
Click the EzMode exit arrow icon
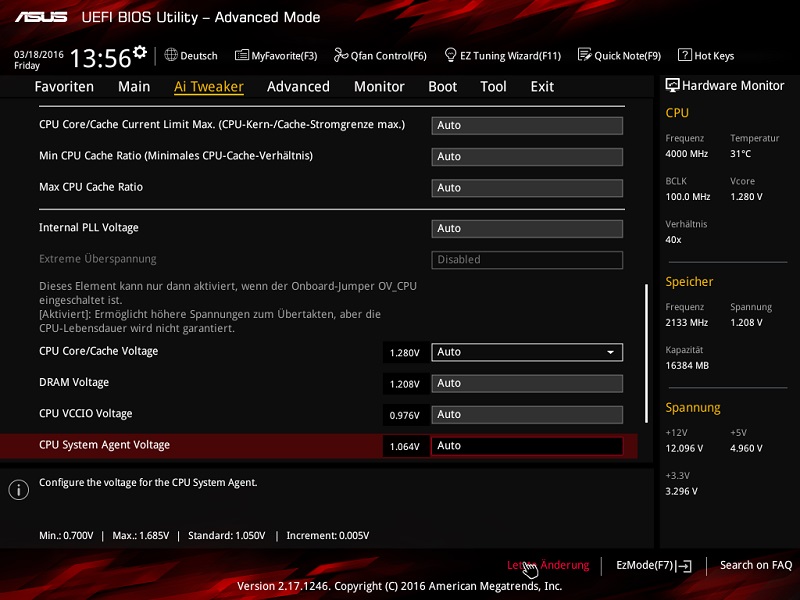[x=685, y=566]
